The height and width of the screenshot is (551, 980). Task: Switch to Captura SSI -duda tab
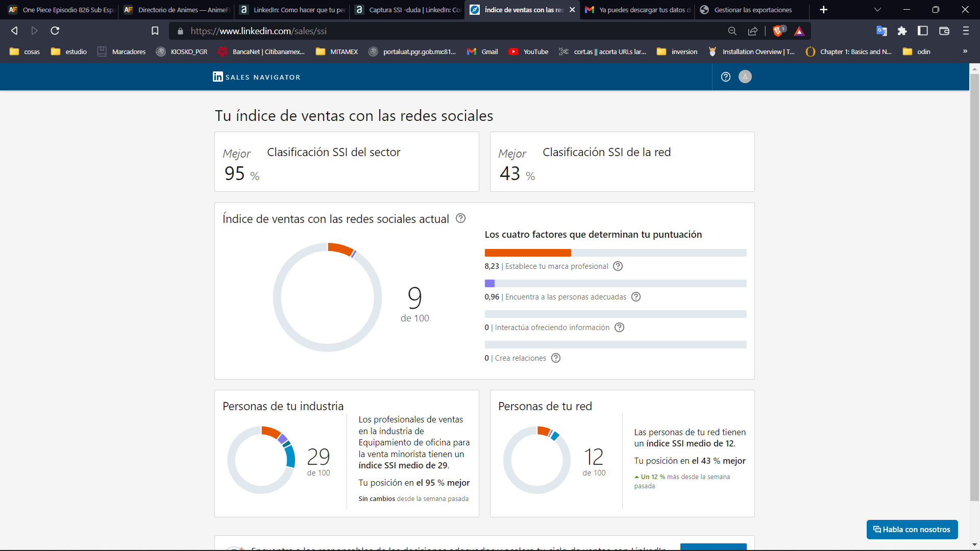click(407, 10)
